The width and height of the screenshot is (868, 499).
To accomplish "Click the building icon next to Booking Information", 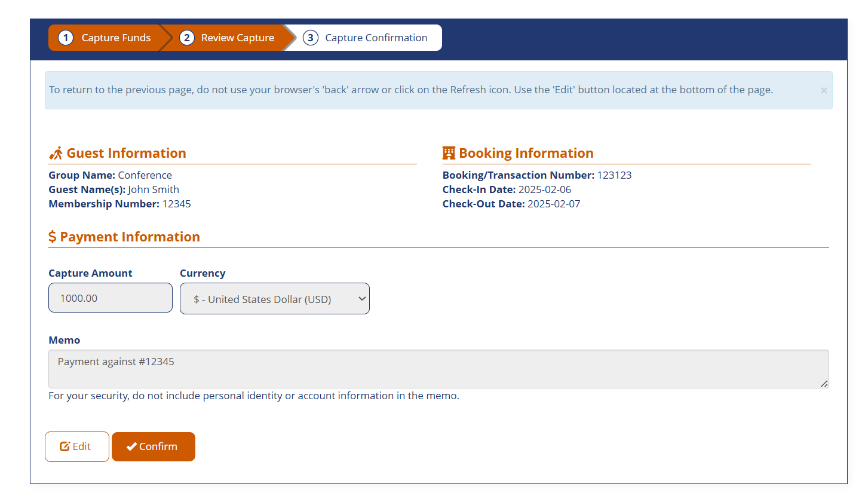I will tap(449, 152).
